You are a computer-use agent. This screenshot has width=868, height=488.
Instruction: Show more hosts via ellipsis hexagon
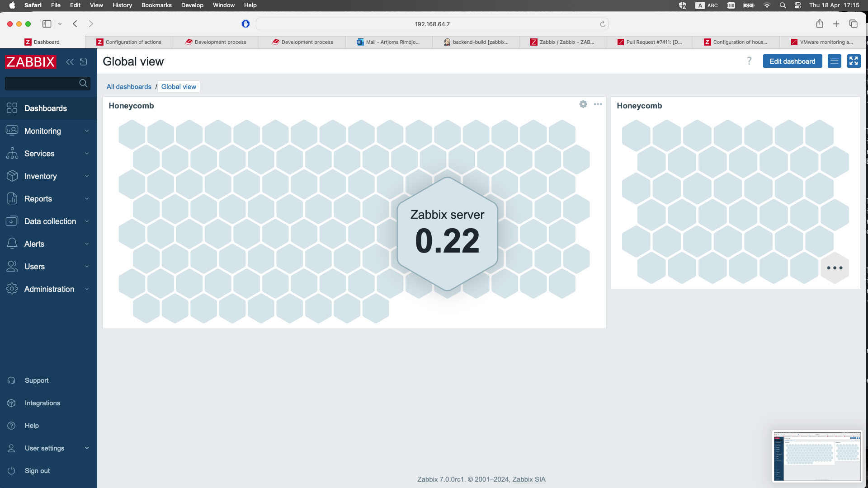coord(835,268)
